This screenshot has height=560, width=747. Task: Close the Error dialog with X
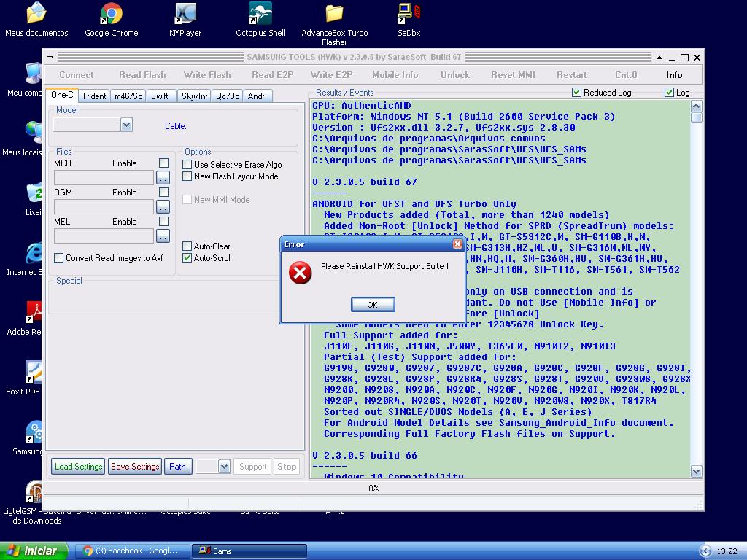457,244
